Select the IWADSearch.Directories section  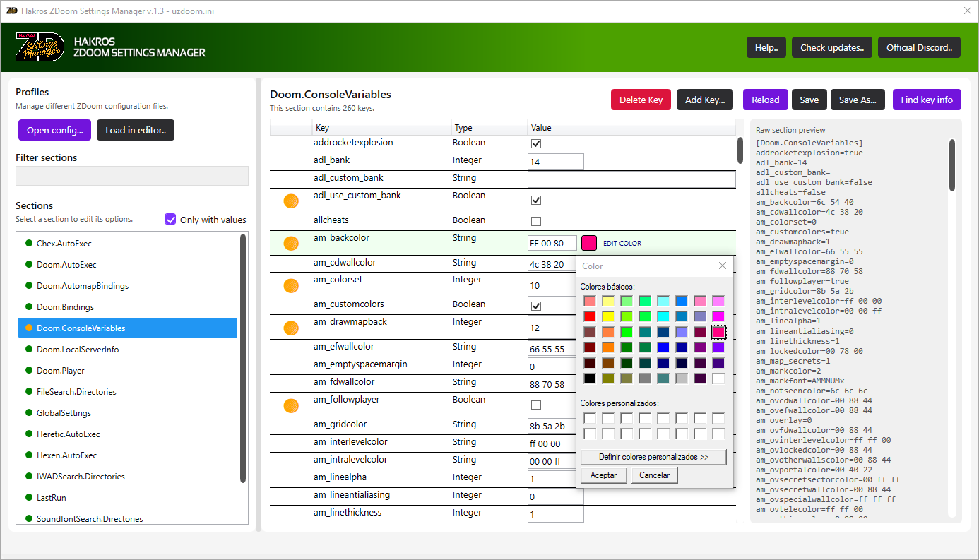coord(128,477)
